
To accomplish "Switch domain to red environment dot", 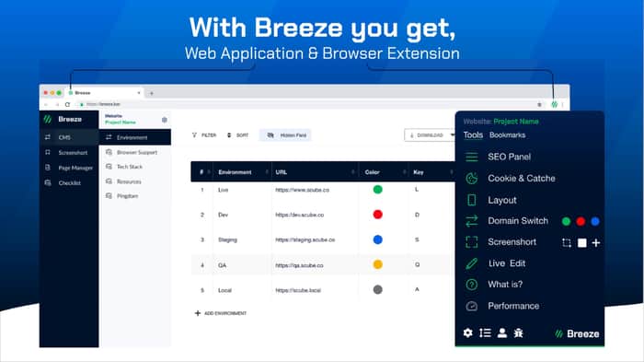I will point(581,221).
